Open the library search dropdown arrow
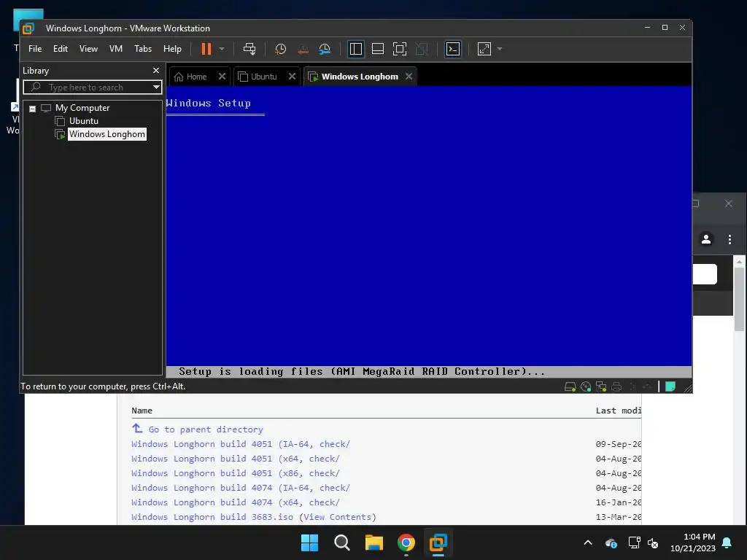 point(156,87)
